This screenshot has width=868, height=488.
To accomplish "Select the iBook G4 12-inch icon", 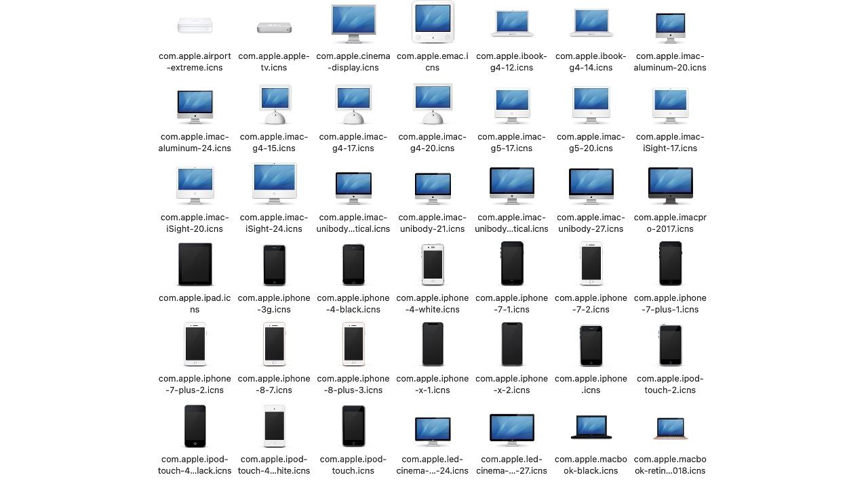I will click(512, 23).
